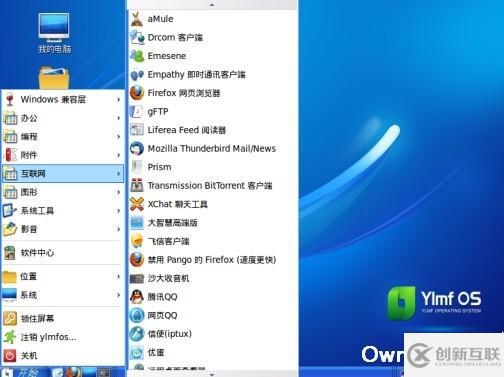Click the XChat icon
The width and height of the screenshot is (504, 377).
137,204
